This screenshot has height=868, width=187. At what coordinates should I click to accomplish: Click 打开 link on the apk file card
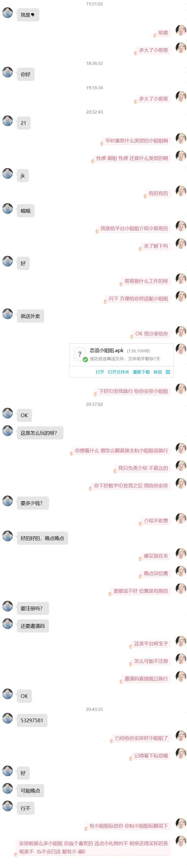pos(100,372)
